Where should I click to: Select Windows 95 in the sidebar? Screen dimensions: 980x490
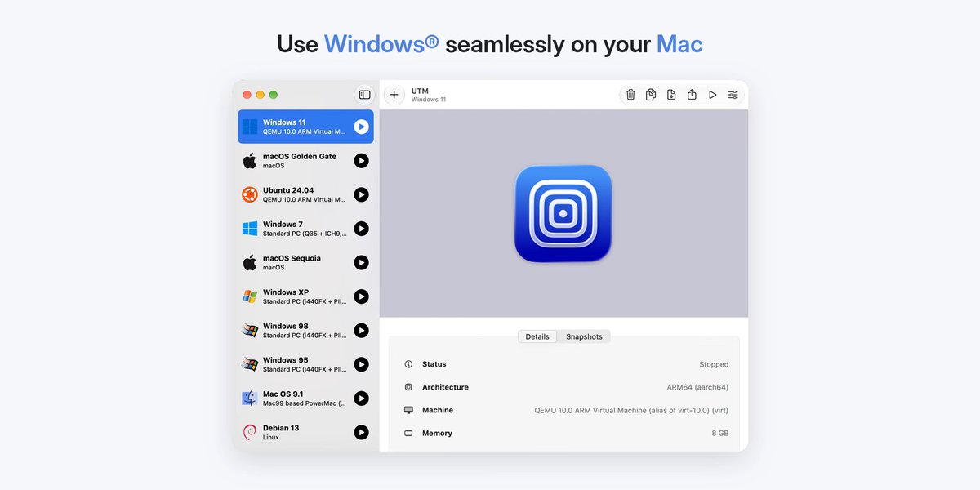[305, 364]
